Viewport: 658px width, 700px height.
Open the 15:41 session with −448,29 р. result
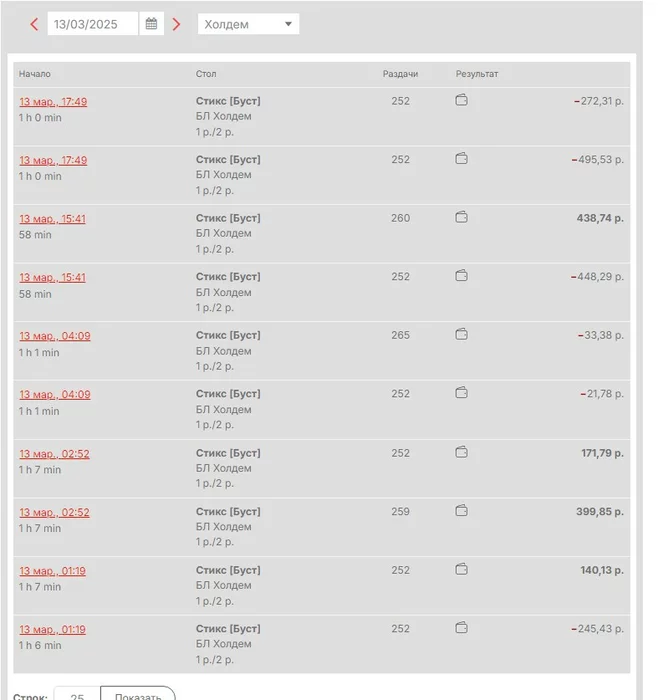click(x=53, y=277)
